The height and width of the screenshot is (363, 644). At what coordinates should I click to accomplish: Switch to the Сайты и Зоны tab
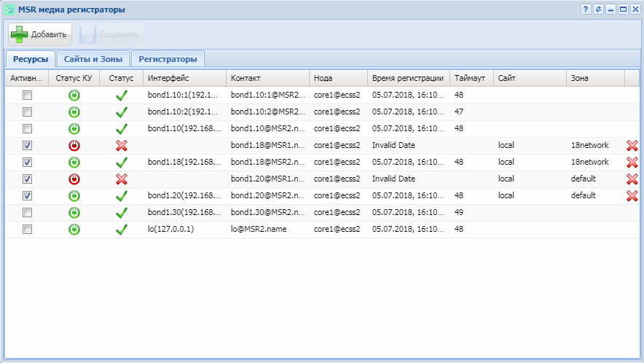93,59
